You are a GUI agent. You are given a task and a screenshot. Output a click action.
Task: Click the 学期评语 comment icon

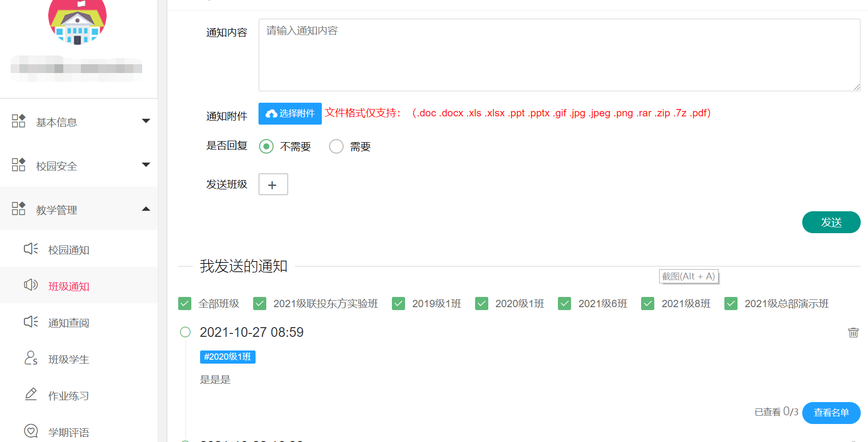click(31, 431)
